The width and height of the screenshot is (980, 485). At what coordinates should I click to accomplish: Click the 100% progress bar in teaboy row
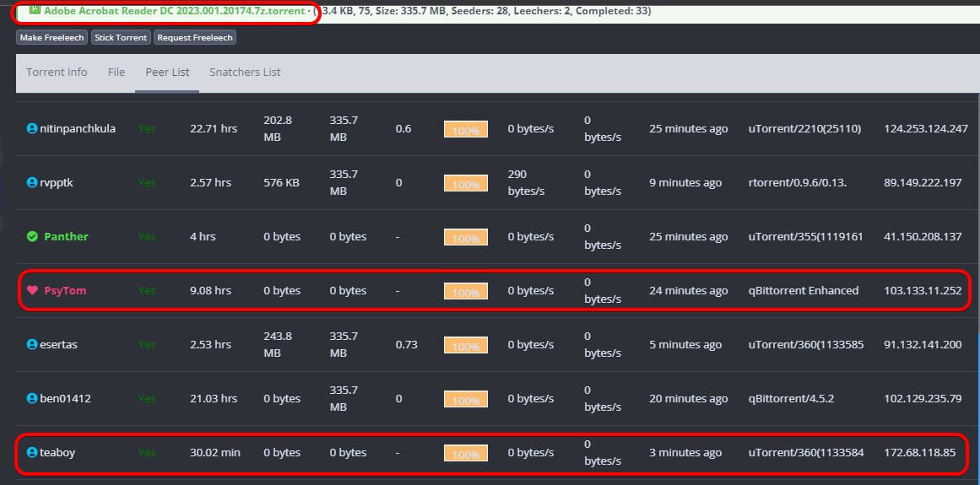pyautogui.click(x=466, y=453)
